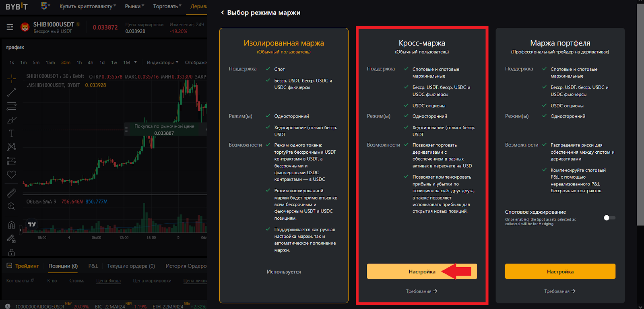Open Требования link under Маржа портфеля
Viewport: 644px width, 309px height.
(560, 291)
